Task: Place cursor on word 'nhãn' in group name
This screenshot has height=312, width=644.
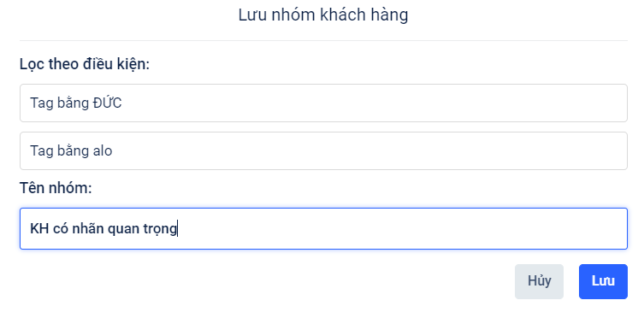Action: coord(88,229)
